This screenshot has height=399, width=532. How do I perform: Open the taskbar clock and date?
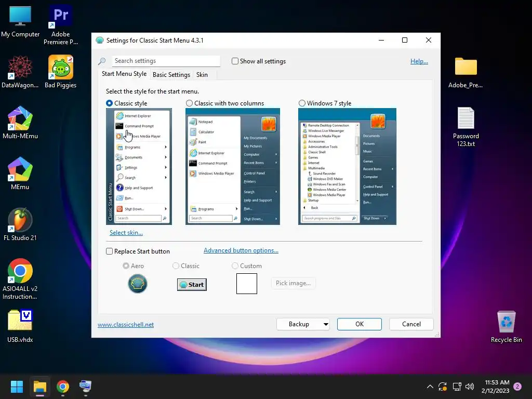click(495, 387)
